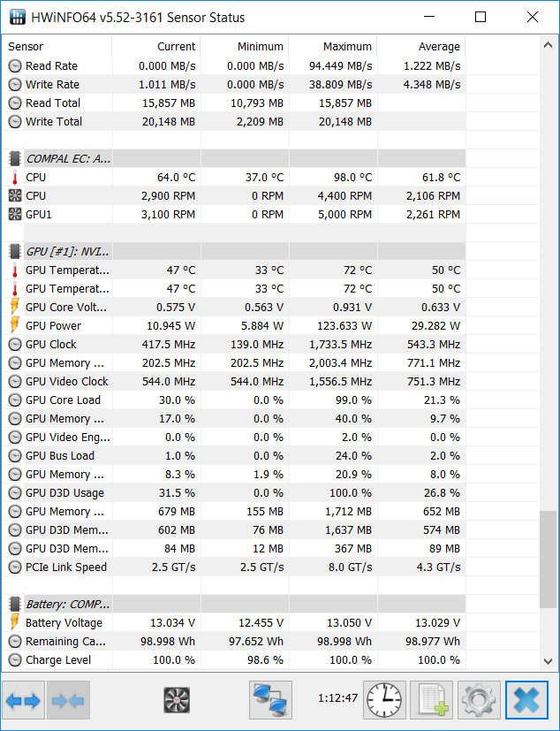
Task: Reset the elapsed time clock icon
Action: 384,700
